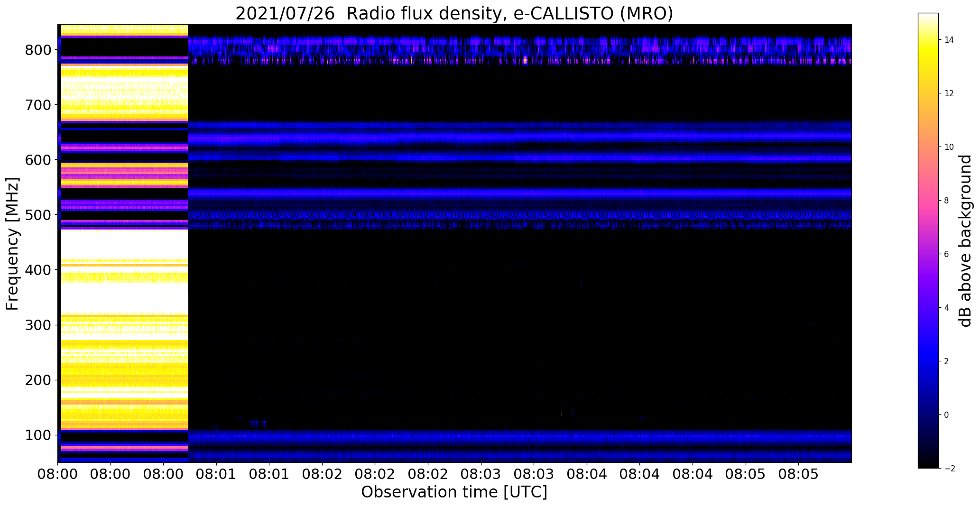Click the 'dB above background' colorbar label
980x506 pixels.
click(x=965, y=240)
